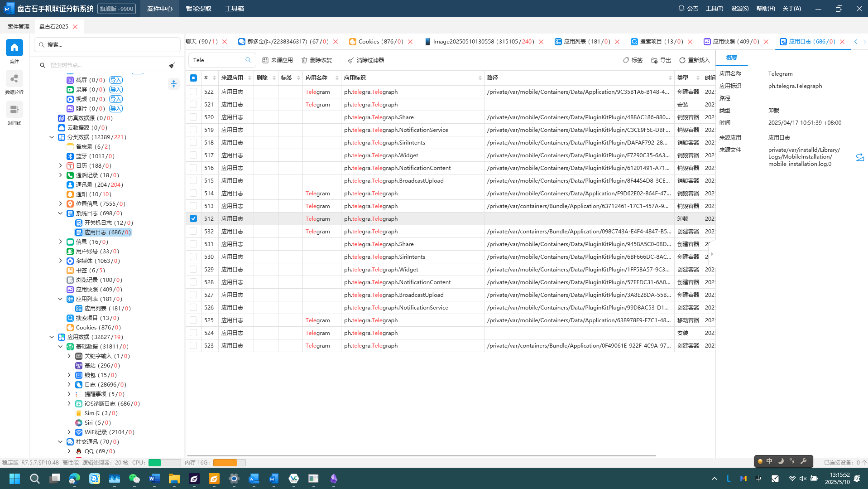Click the 搜索树节点 input field

click(107, 65)
